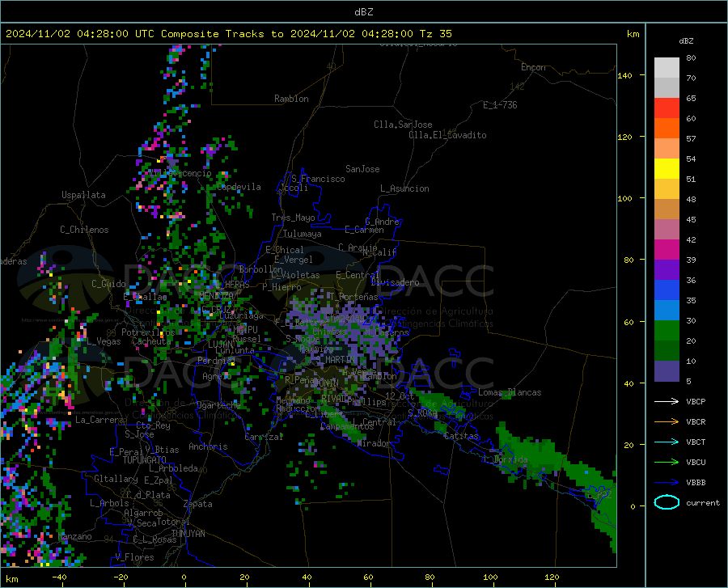Viewport: 728px width, 588px height.
Task: Click the dBZ legend heading
Action: 686,41
